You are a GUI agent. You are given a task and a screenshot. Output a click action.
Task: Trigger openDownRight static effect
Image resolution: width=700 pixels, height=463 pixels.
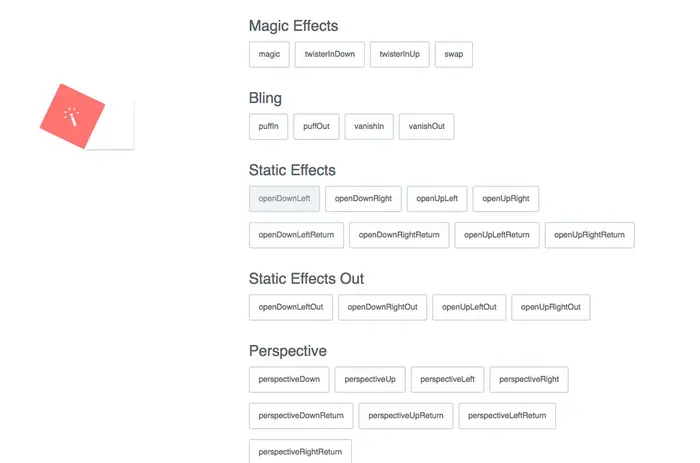pyautogui.click(x=363, y=199)
